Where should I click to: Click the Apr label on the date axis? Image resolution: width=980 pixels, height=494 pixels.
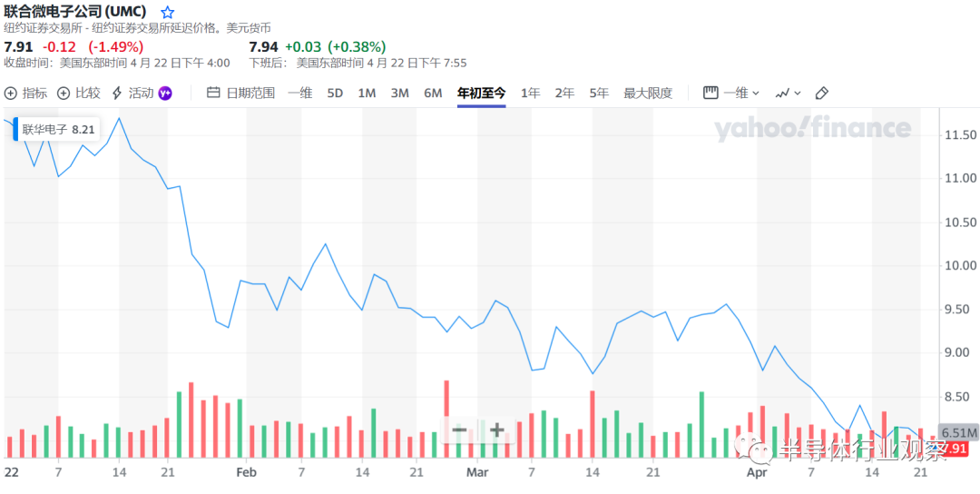(756, 473)
